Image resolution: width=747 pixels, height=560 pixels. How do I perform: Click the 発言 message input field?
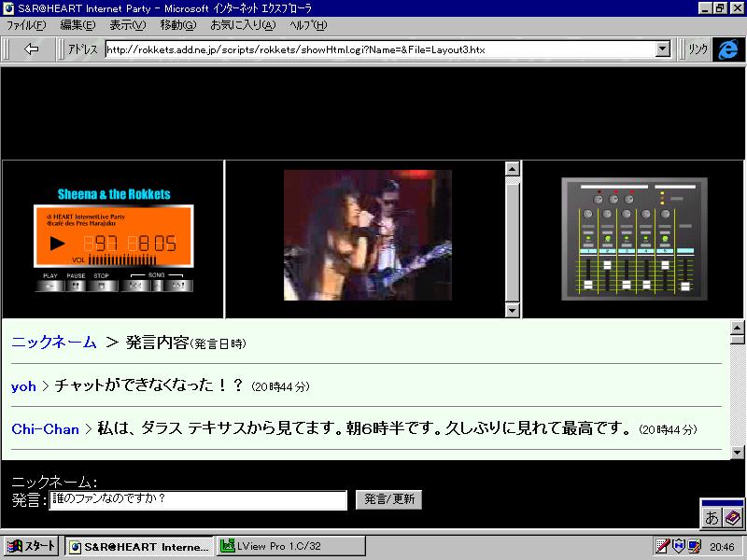(x=198, y=500)
